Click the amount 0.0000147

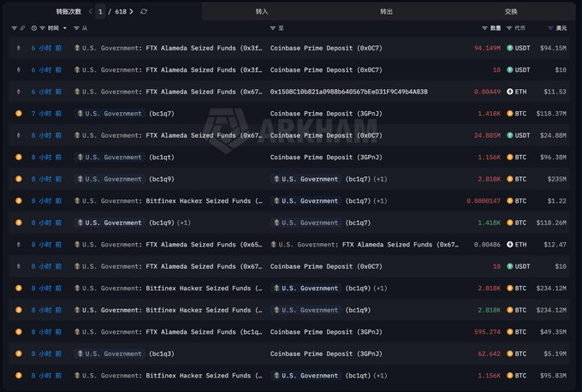484,201
